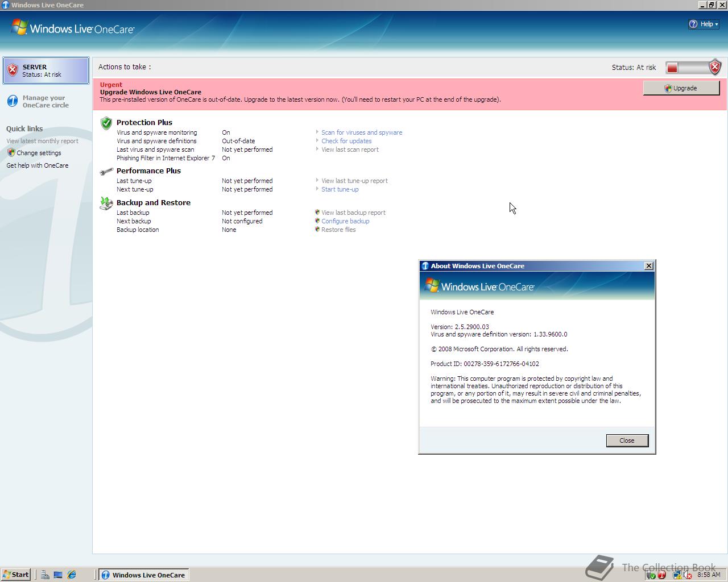Click Scan for viruses and spyware link

[x=362, y=132]
